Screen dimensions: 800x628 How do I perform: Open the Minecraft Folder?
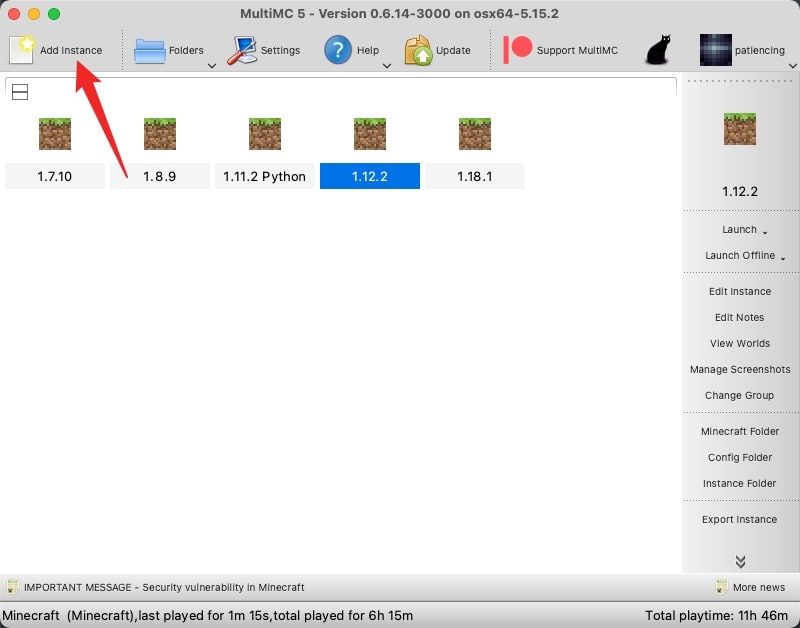click(x=740, y=431)
